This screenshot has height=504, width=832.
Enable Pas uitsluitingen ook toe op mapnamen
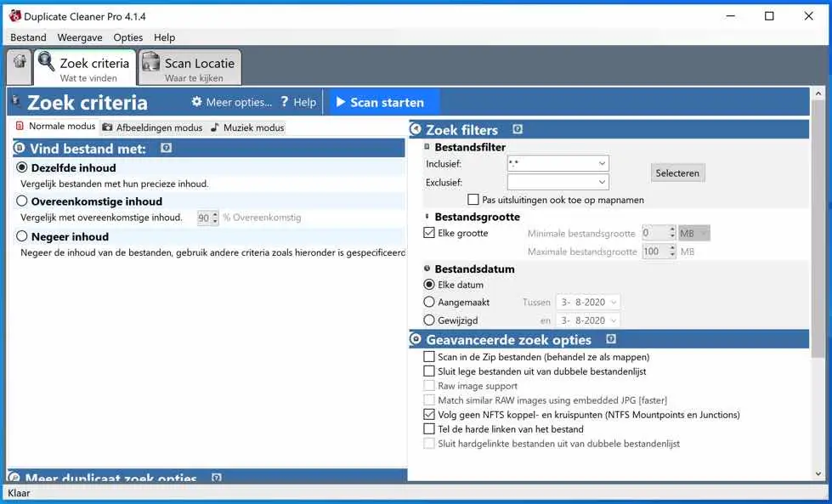(x=473, y=200)
